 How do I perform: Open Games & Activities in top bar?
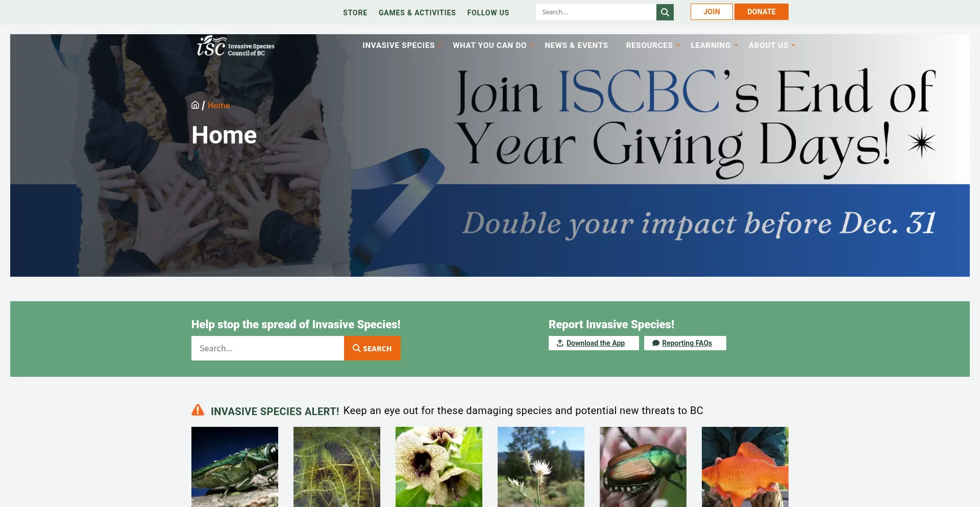click(x=417, y=13)
